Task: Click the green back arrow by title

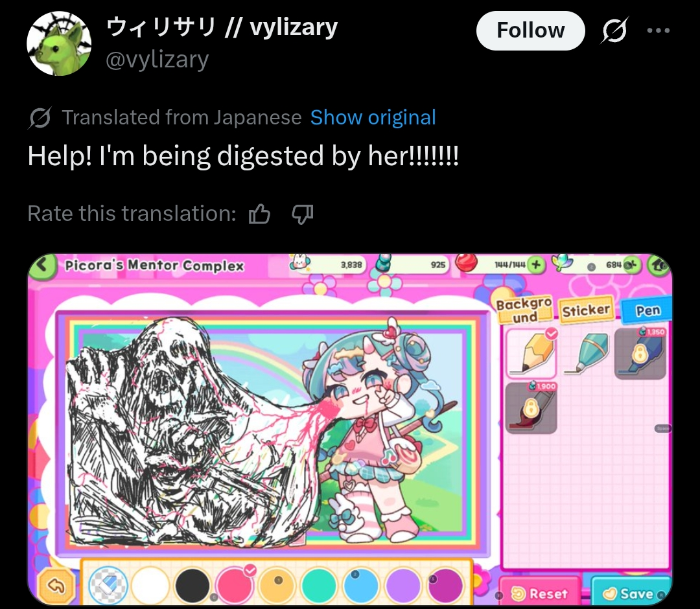Action: tap(42, 266)
